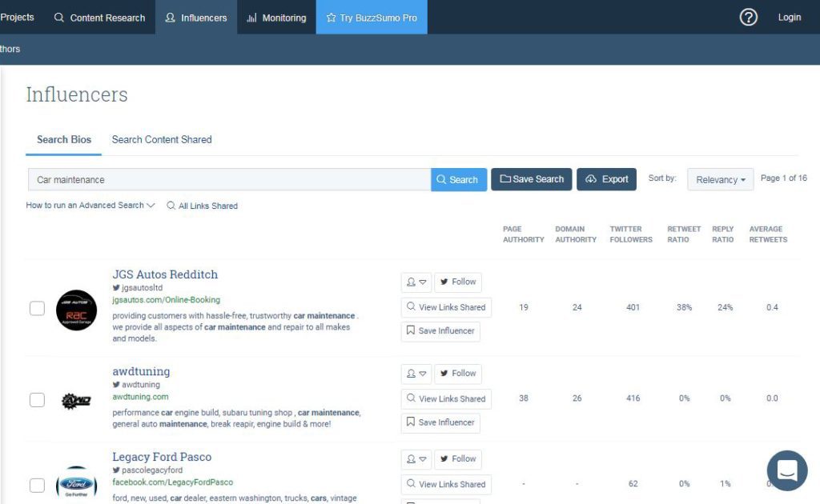The height and width of the screenshot is (504, 820).
Task: Click the blue Search button
Action: (459, 179)
